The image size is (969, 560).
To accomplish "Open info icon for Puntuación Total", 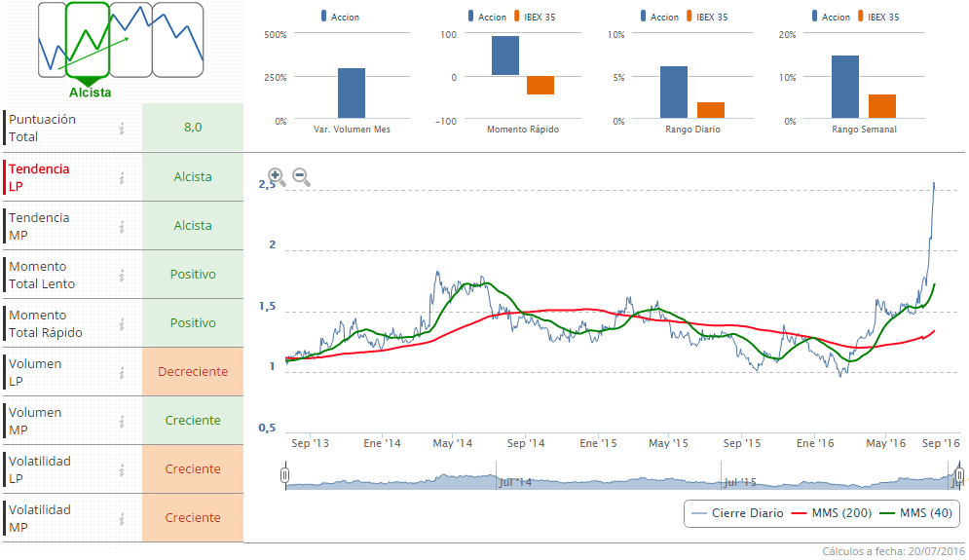I will [x=122, y=128].
